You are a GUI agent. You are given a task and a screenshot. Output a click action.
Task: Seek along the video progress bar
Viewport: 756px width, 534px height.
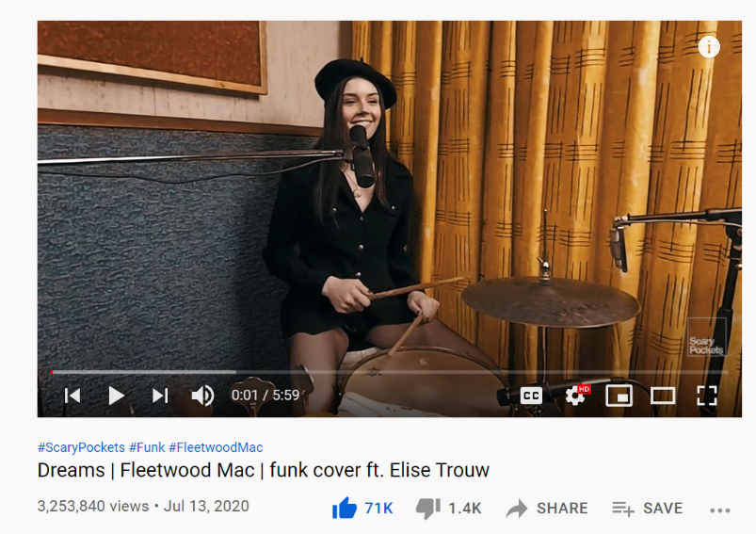click(390, 372)
